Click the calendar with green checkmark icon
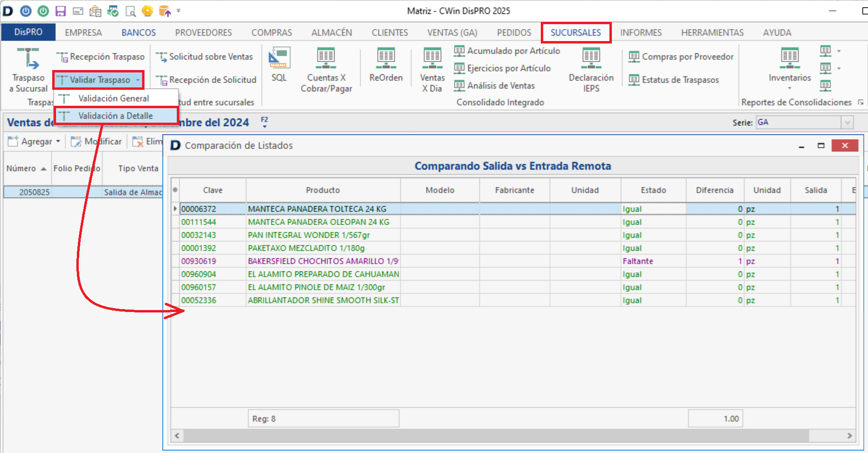 coord(113,11)
